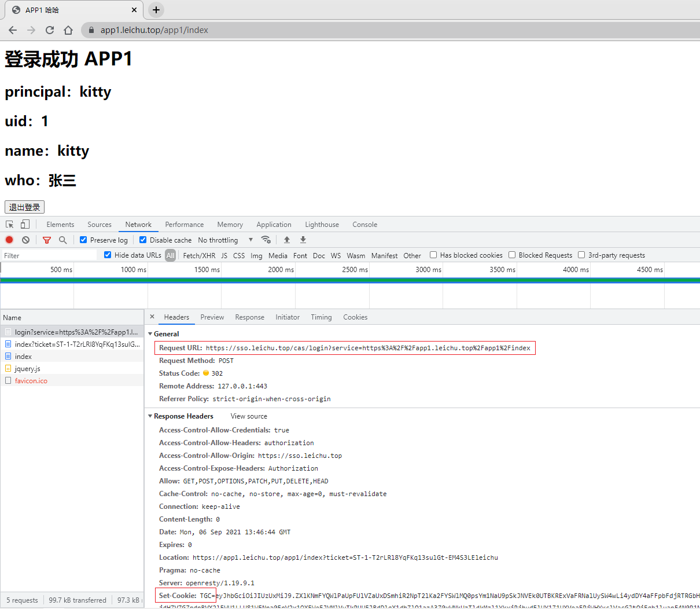The image size is (700, 609).
Task: Click View source for response headers
Action: pyautogui.click(x=249, y=416)
